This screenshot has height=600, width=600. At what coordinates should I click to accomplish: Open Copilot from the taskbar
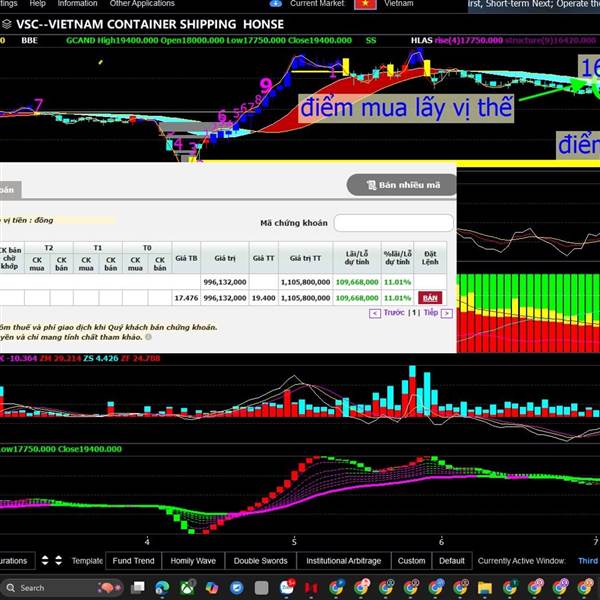[x=212, y=587]
